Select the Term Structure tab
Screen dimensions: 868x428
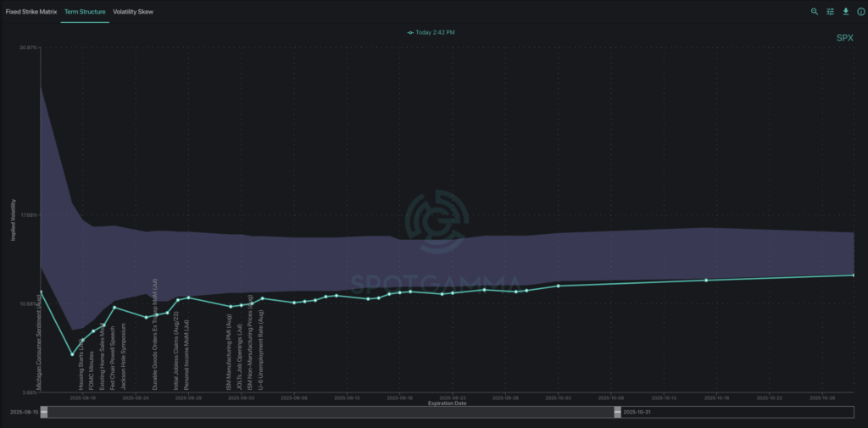(85, 12)
